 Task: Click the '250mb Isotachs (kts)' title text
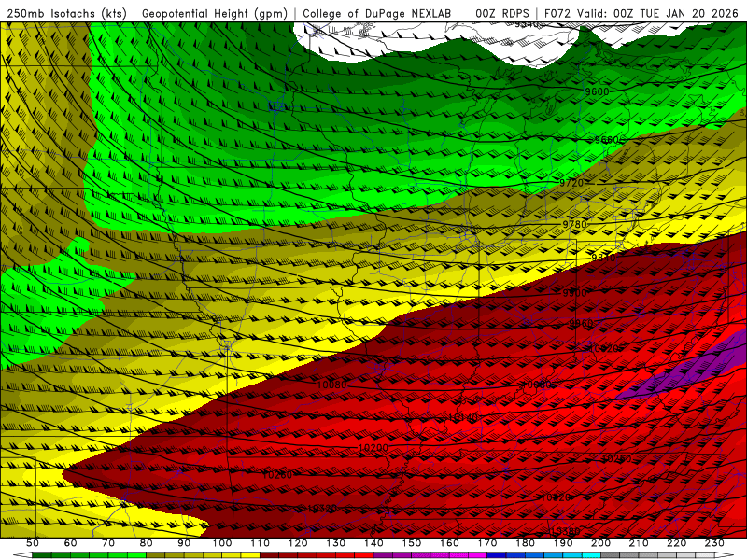[x=67, y=13]
